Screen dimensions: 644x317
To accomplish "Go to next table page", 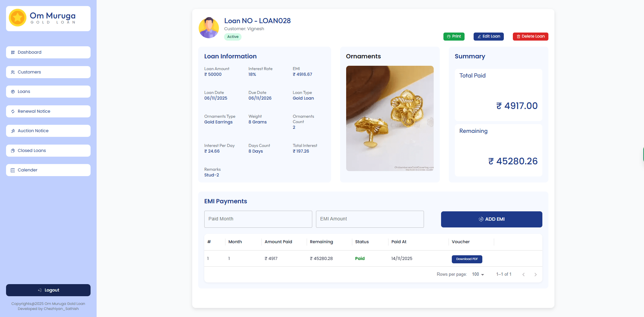I will tap(535, 274).
